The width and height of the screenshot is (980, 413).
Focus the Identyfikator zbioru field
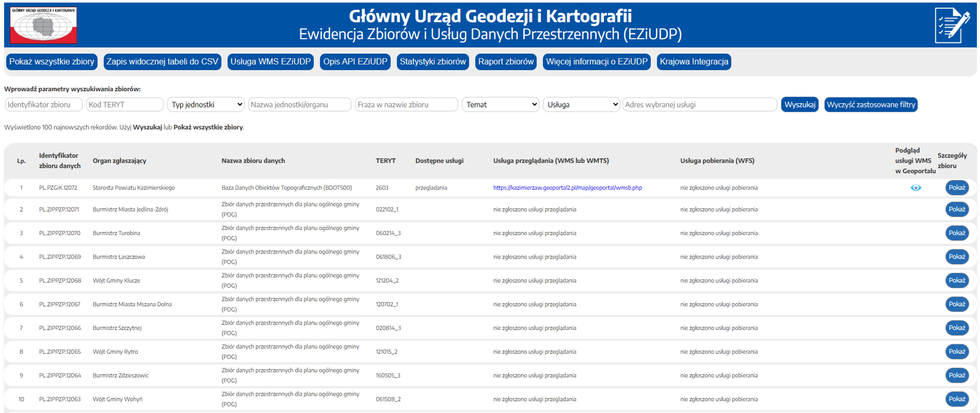point(43,105)
